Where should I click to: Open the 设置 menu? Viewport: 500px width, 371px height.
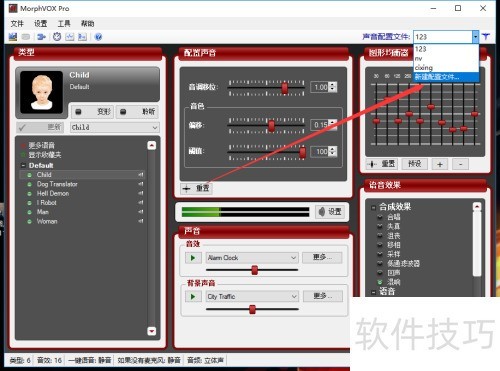coord(41,24)
